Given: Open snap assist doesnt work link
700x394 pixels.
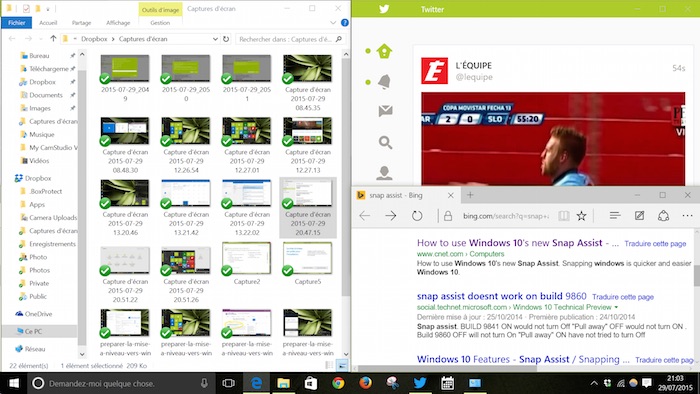Looking at the screenshot, I should [x=501, y=296].
